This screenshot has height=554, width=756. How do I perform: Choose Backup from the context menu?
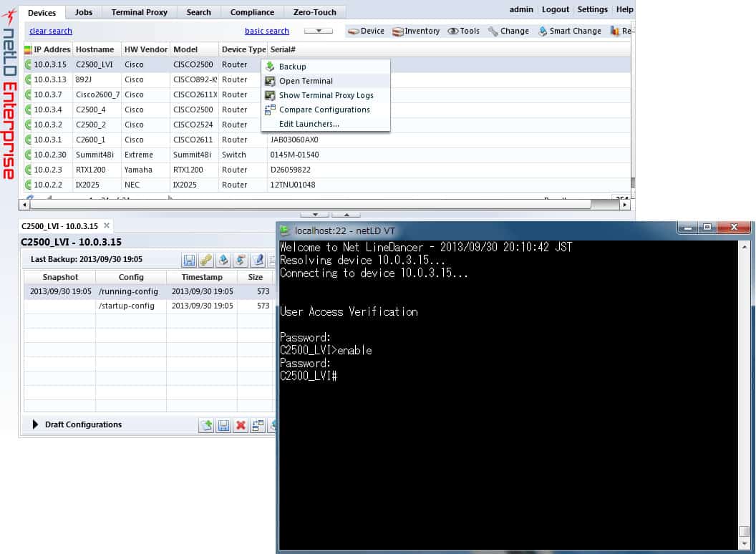(x=326, y=67)
